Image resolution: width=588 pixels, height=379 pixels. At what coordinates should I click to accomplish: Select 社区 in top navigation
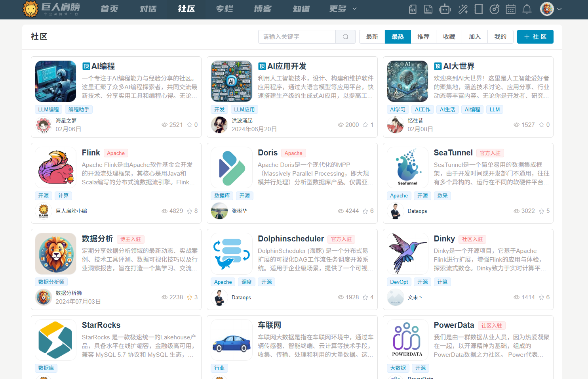click(186, 9)
